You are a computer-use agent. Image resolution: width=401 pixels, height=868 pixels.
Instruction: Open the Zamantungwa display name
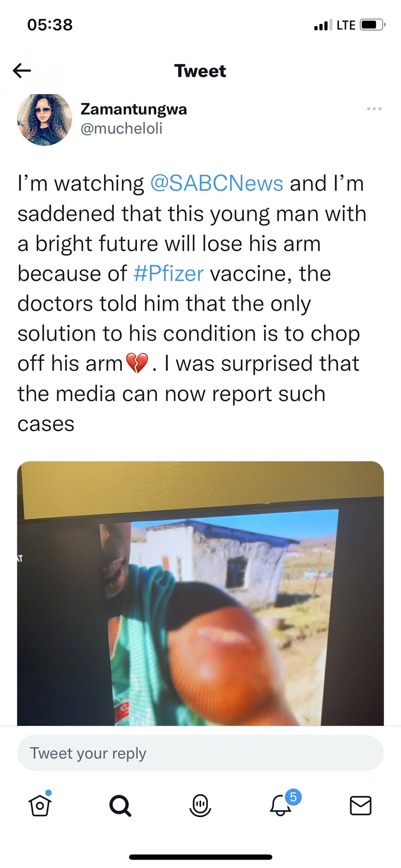click(x=134, y=110)
